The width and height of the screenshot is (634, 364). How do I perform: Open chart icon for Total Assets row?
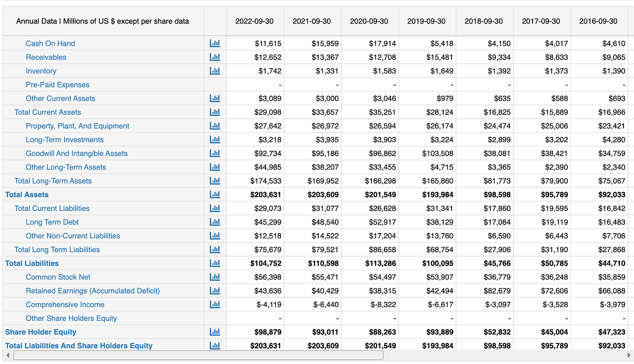click(215, 194)
